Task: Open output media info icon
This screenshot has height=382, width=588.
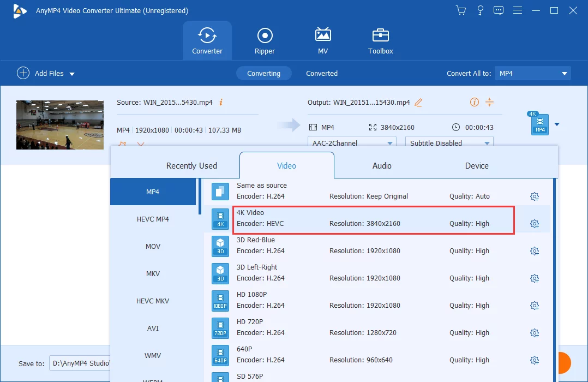Action: click(x=475, y=102)
